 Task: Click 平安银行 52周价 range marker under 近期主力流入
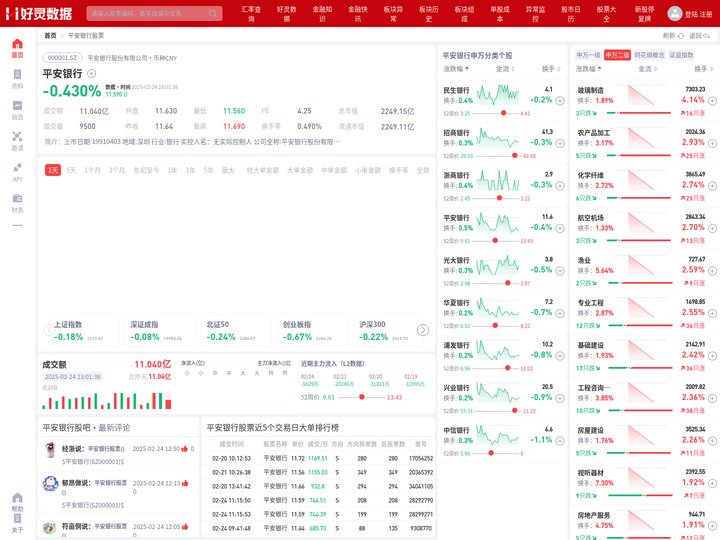click(x=362, y=397)
